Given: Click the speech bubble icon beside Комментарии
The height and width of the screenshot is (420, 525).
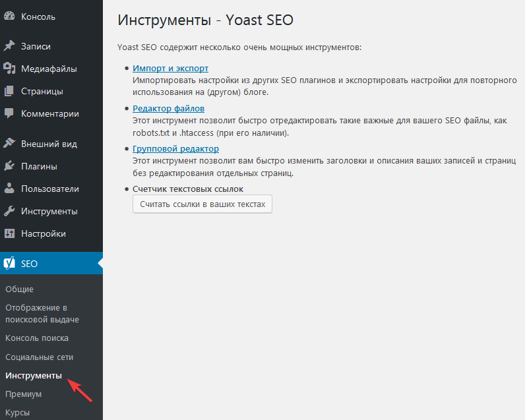Looking at the screenshot, I should pyautogui.click(x=9, y=113).
